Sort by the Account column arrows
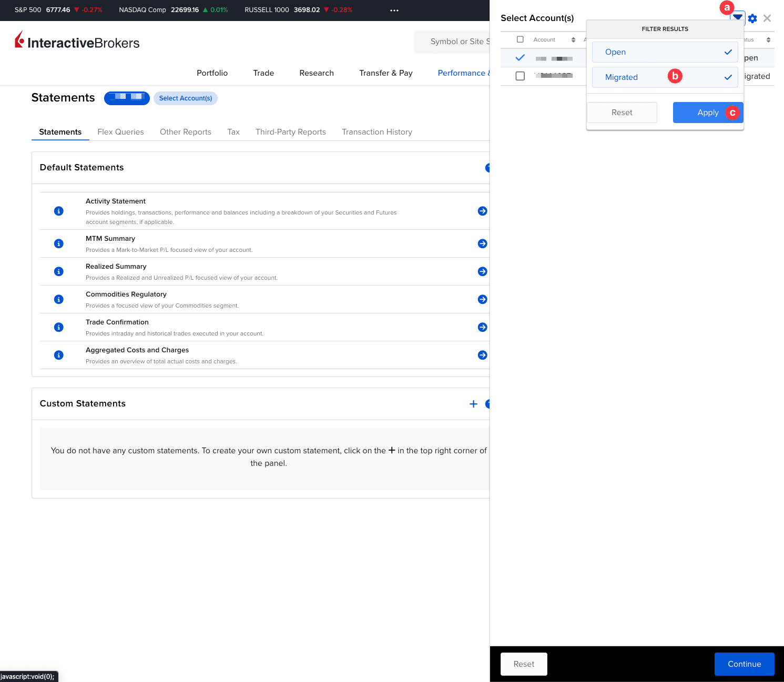This screenshot has height=682, width=784. (574, 39)
